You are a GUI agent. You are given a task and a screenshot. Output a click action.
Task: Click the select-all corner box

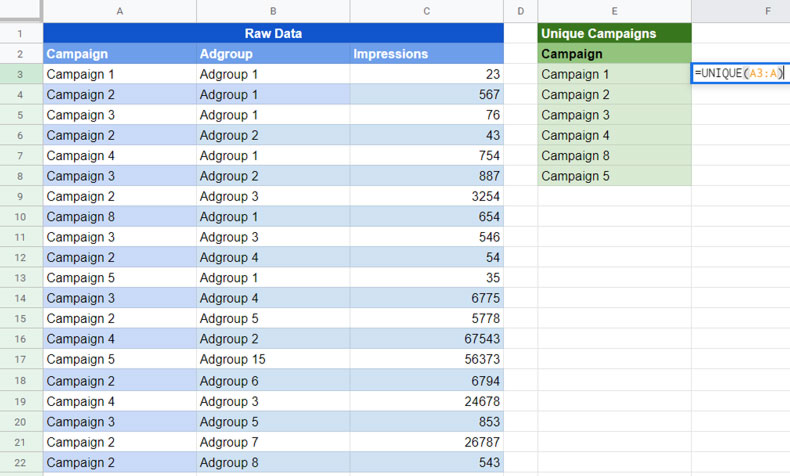point(21,11)
